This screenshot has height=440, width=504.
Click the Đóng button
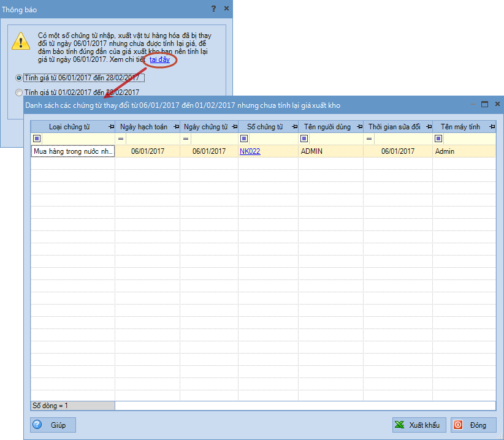(473, 425)
